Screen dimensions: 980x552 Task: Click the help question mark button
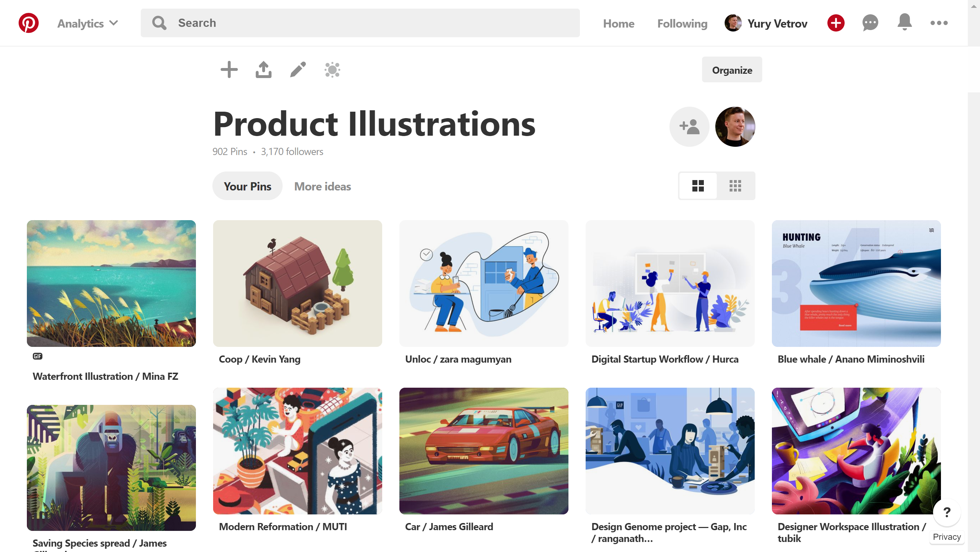[947, 512]
